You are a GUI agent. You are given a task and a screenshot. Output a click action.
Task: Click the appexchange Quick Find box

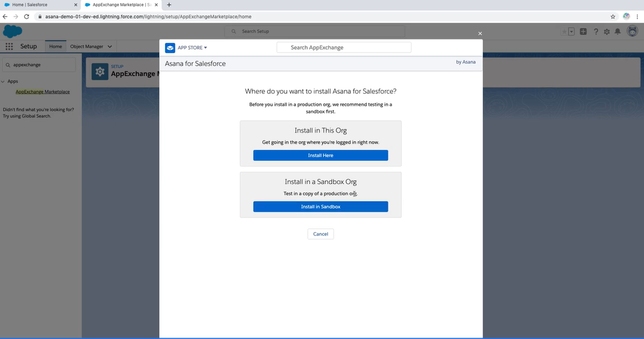point(39,65)
